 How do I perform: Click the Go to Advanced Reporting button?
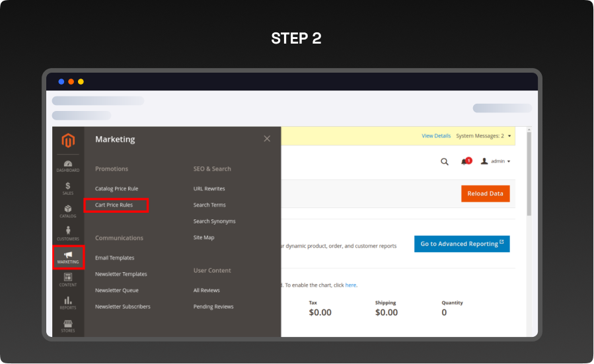[462, 244]
